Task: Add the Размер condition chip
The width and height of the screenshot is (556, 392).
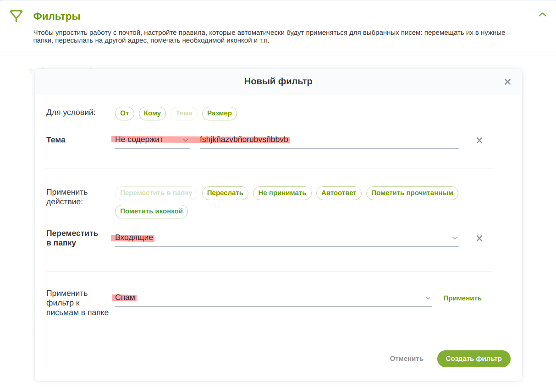Action: coord(219,113)
